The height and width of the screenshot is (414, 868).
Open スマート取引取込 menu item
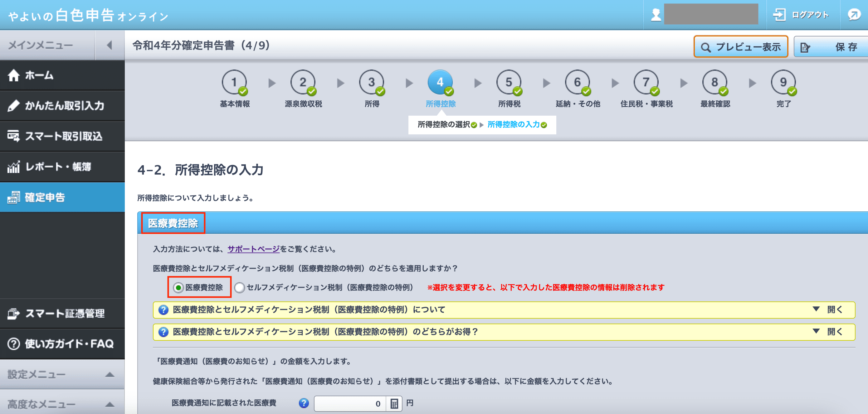62,136
